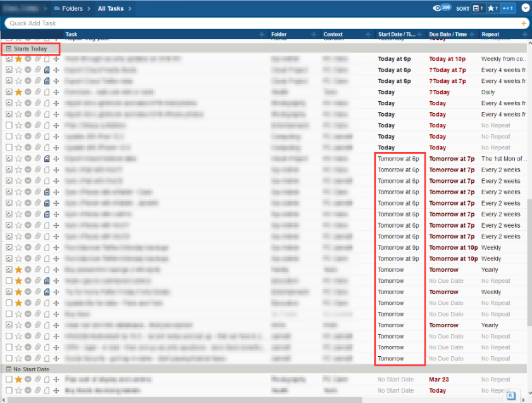The width and height of the screenshot is (532, 403).
Task: Click the scroll-left arrow at bottom left
Action: click(3, 400)
